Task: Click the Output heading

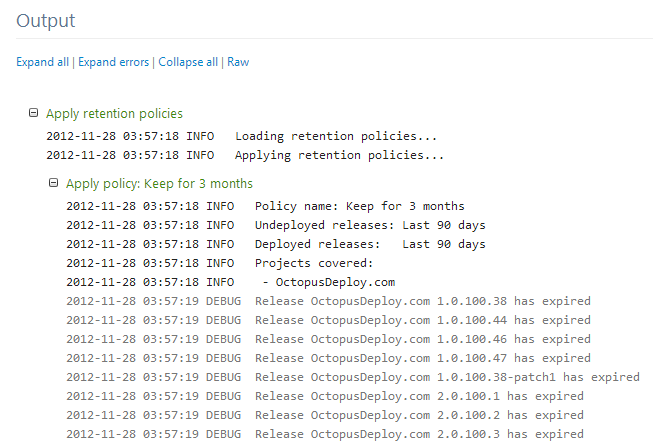Action: 45,20
